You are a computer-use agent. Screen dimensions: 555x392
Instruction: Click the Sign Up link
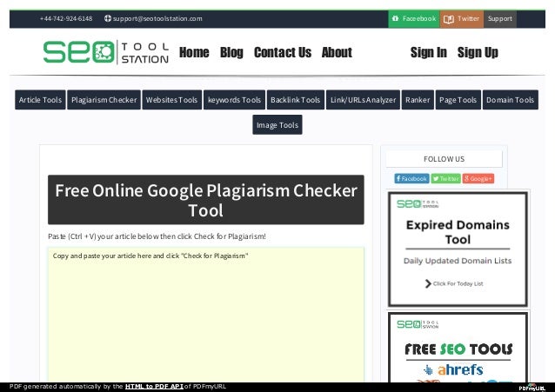(478, 52)
